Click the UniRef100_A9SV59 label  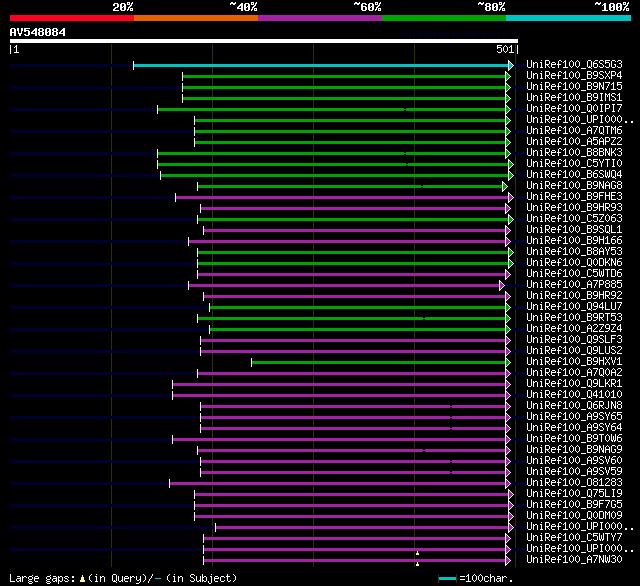[574, 472]
